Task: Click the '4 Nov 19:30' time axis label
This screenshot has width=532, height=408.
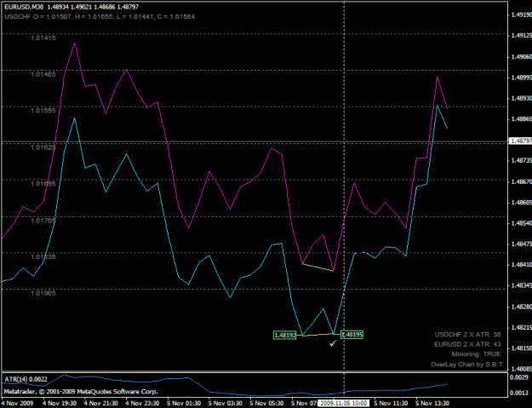Action: point(60,403)
